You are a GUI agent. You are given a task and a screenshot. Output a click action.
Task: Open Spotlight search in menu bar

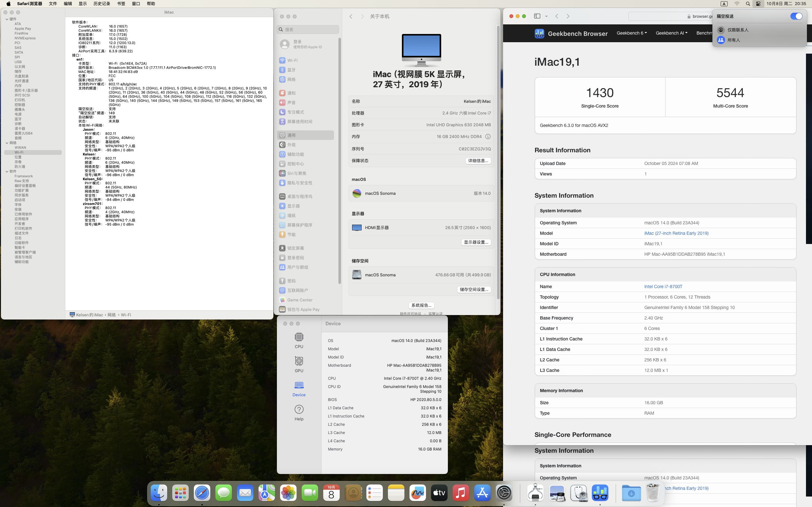748,4
